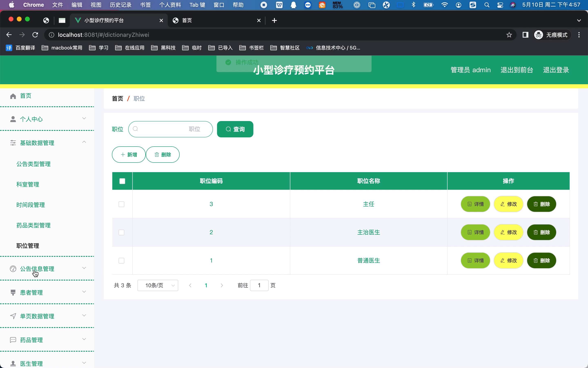Open Control Center in the menu bar
Screen dimensions: 588x368
(500, 5)
